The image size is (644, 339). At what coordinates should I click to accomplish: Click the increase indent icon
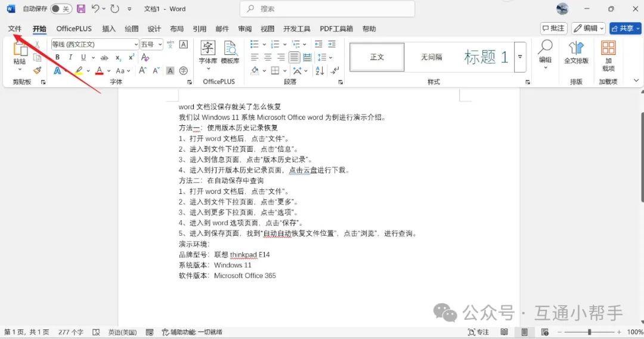[x=332, y=44]
